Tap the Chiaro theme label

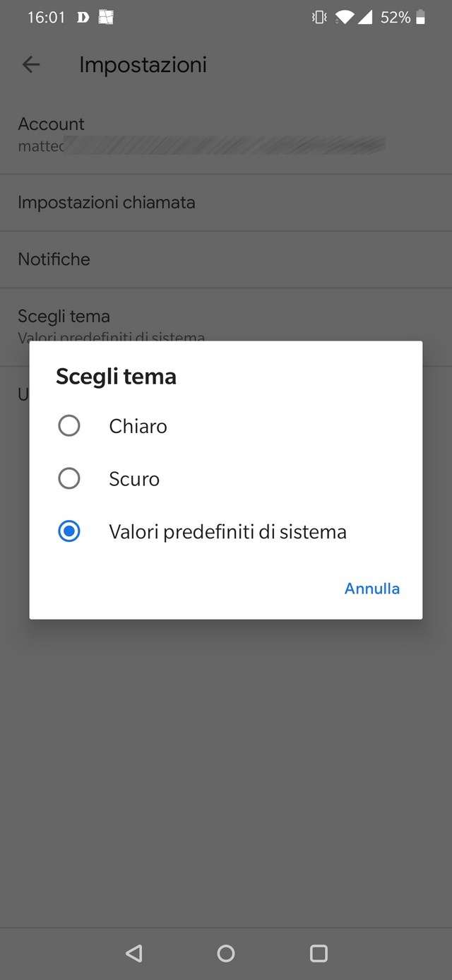[138, 426]
